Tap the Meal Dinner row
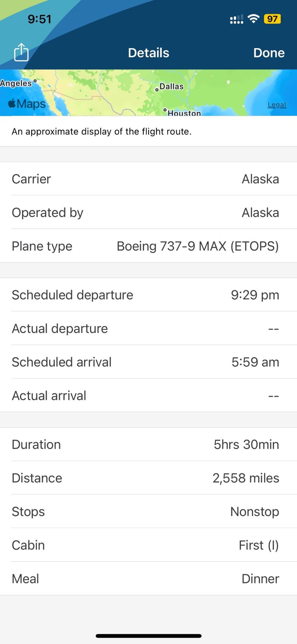This screenshot has height=644, width=297. coord(148,579)
